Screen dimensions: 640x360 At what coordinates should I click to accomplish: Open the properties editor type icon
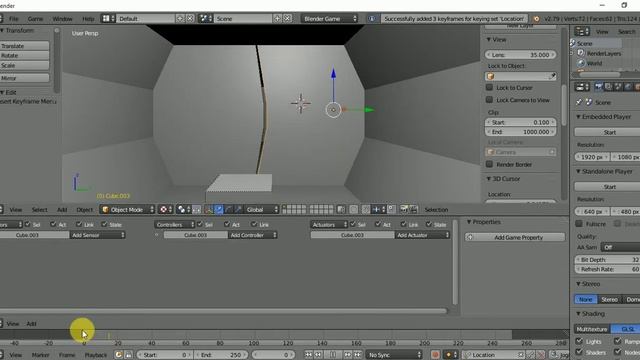tap(582, 87)
